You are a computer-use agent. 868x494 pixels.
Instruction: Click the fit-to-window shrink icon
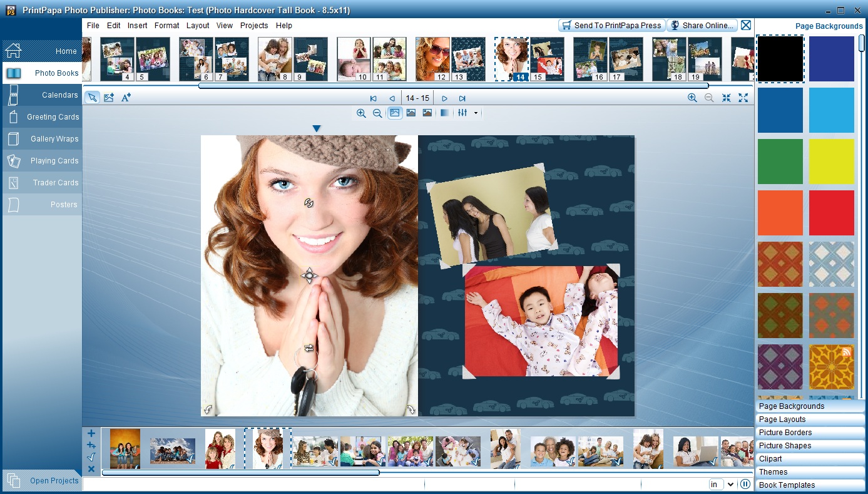pos(726,98)
